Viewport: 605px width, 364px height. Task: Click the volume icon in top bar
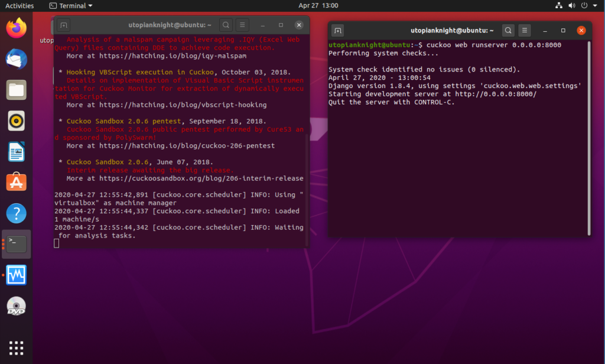[572, 5]
